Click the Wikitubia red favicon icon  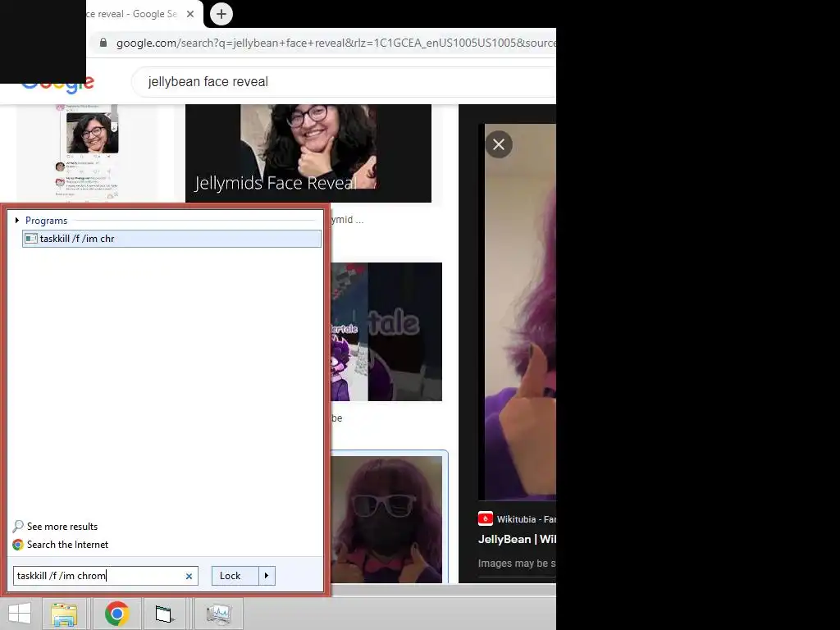pos(486,518)
